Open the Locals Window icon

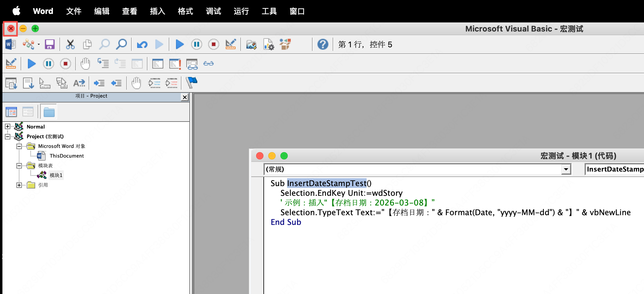158,64
